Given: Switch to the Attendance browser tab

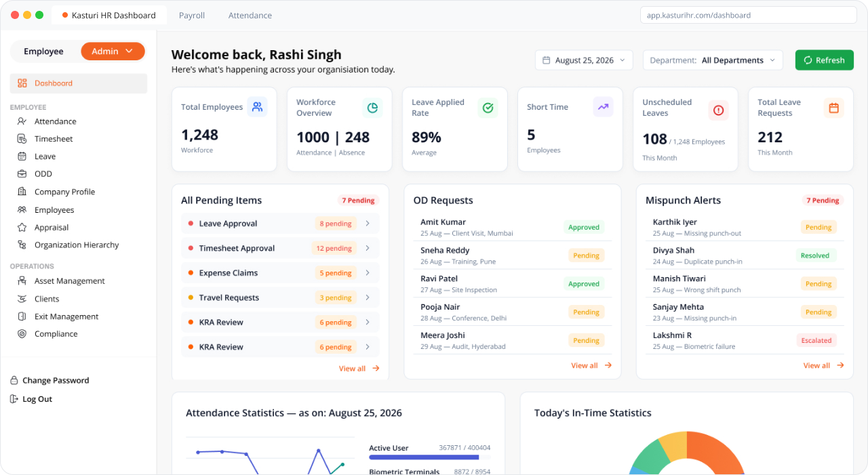Looking at the screenshot, I should pos(250,15).
